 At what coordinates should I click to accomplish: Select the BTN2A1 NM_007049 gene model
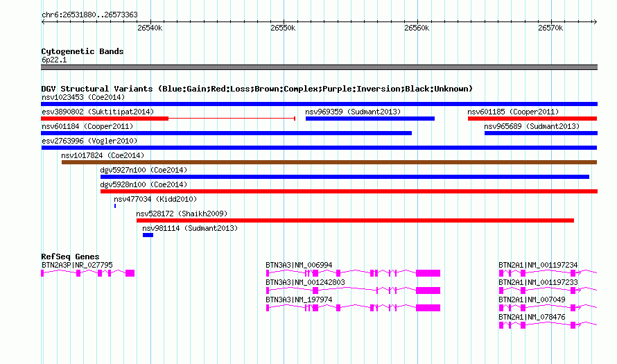point(548,308)
